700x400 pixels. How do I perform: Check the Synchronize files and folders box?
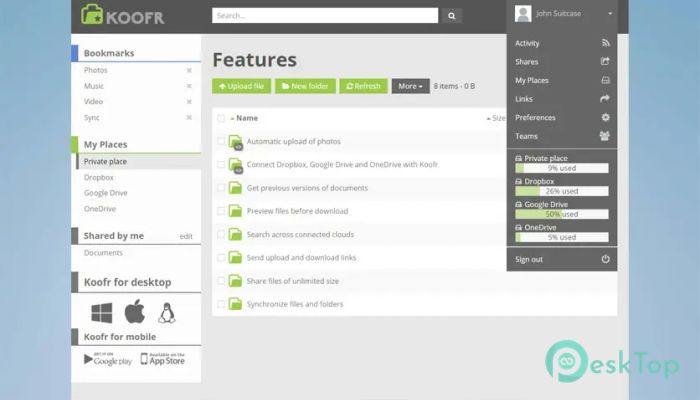[221, 304]
